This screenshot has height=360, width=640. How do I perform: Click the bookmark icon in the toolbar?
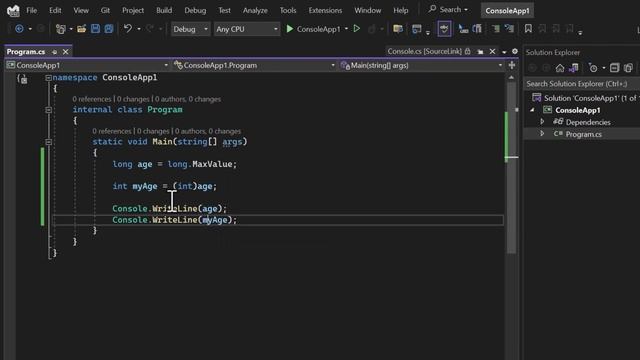[528, 29]
